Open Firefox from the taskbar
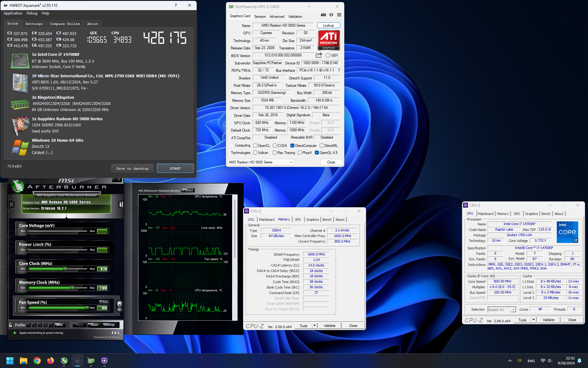Image resolution: width=588 pixels, height=368 pixels. [x=51, y=361]
